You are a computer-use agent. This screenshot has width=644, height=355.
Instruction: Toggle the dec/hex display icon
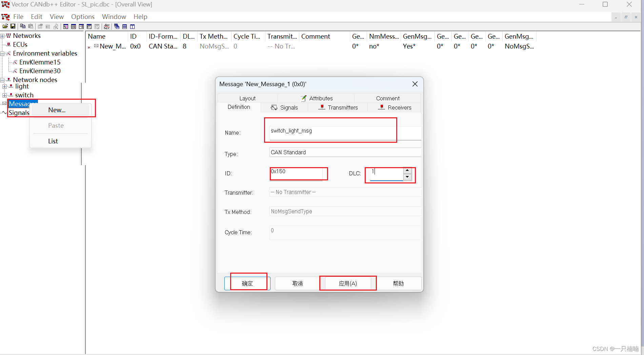coord(107,26)
